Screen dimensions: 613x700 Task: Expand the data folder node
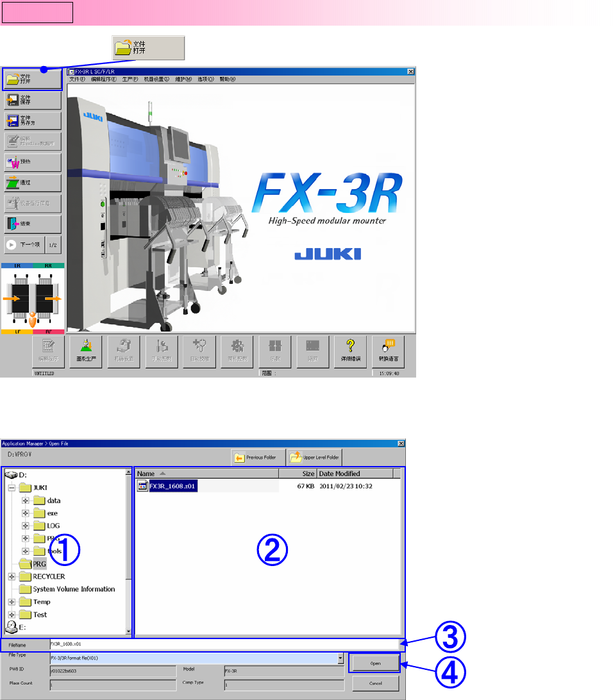[x=26, y=501]
